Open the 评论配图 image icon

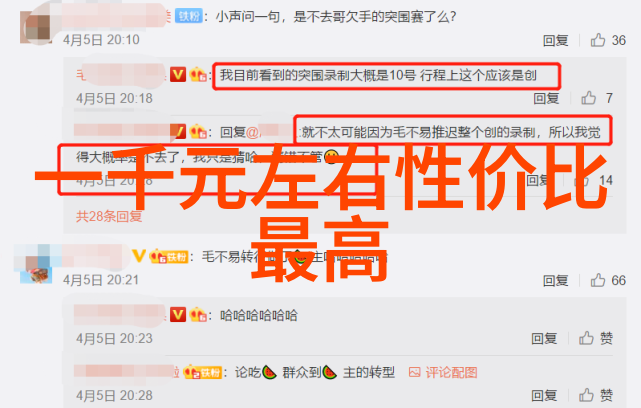(x=415, y=372)
